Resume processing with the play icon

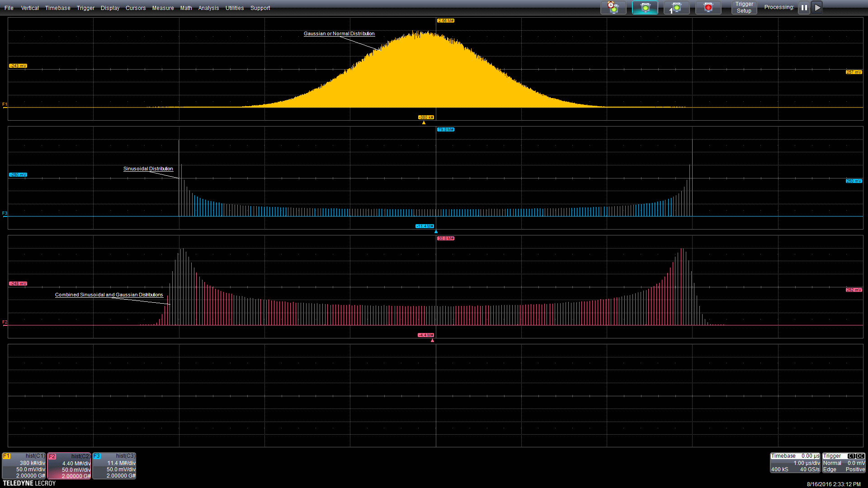coord(817,8)
